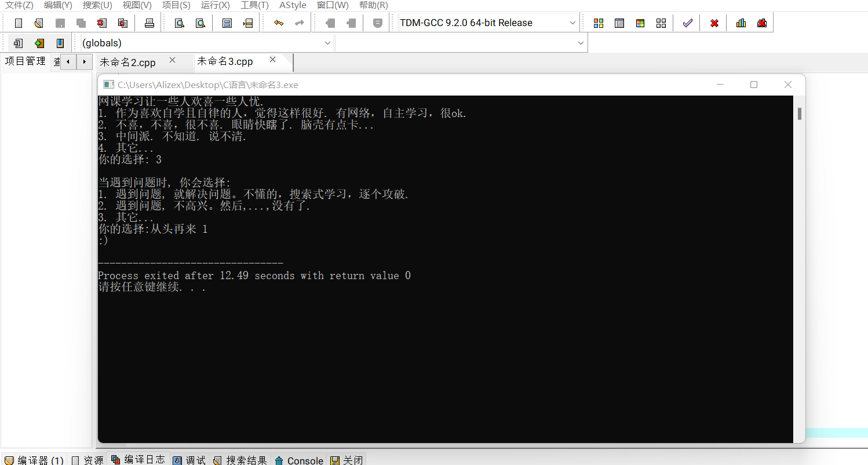Open the 搜索结果 bottom tab
This screenshot has width=868, height=465.
[240, 460]
